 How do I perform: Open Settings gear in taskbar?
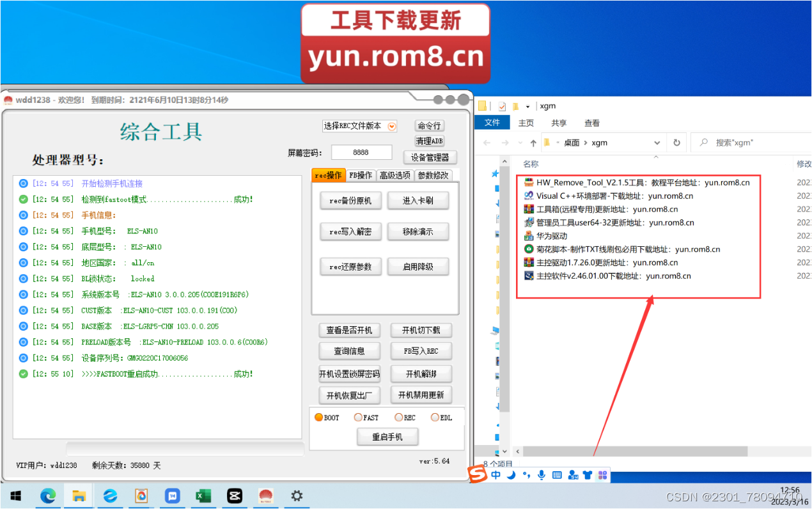coord(297,496)
